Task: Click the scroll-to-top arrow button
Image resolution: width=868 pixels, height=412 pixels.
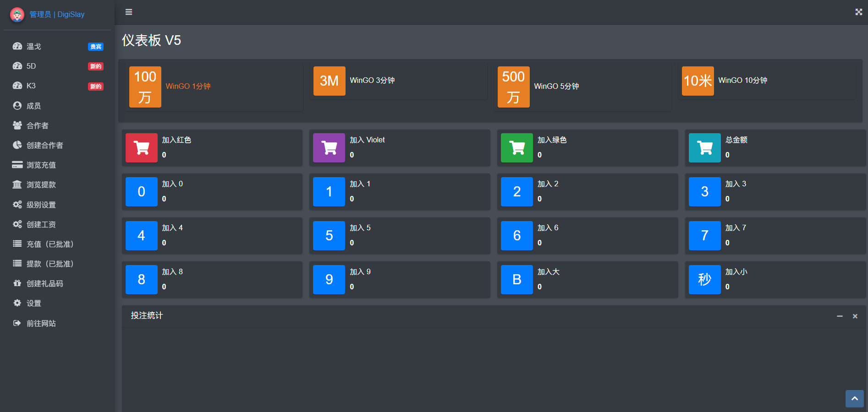Action: (x=854, y=398)
